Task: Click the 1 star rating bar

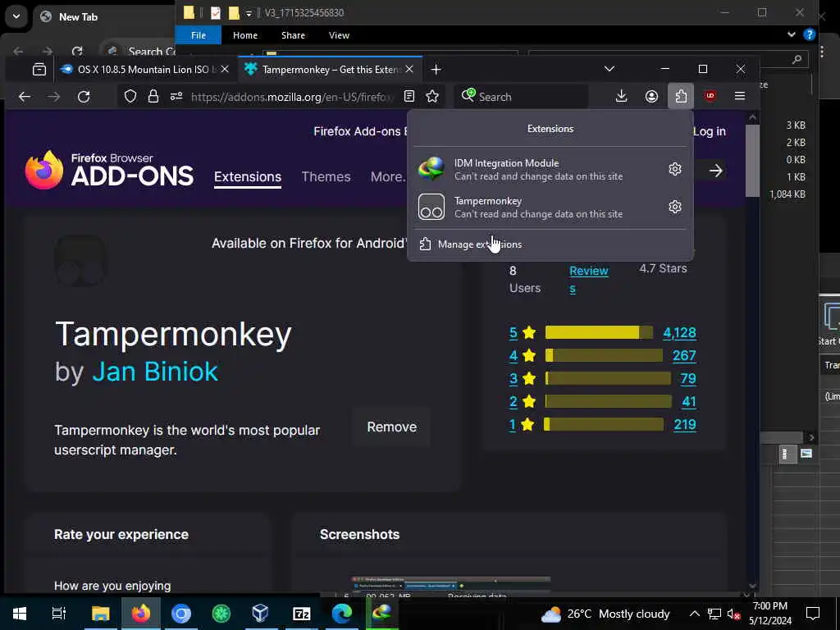Action: [604, 425]
